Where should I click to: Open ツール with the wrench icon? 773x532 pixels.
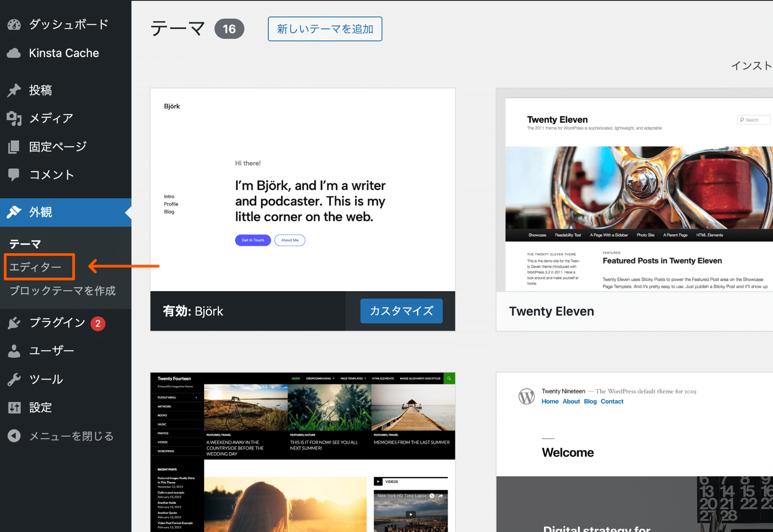point(14,379)
